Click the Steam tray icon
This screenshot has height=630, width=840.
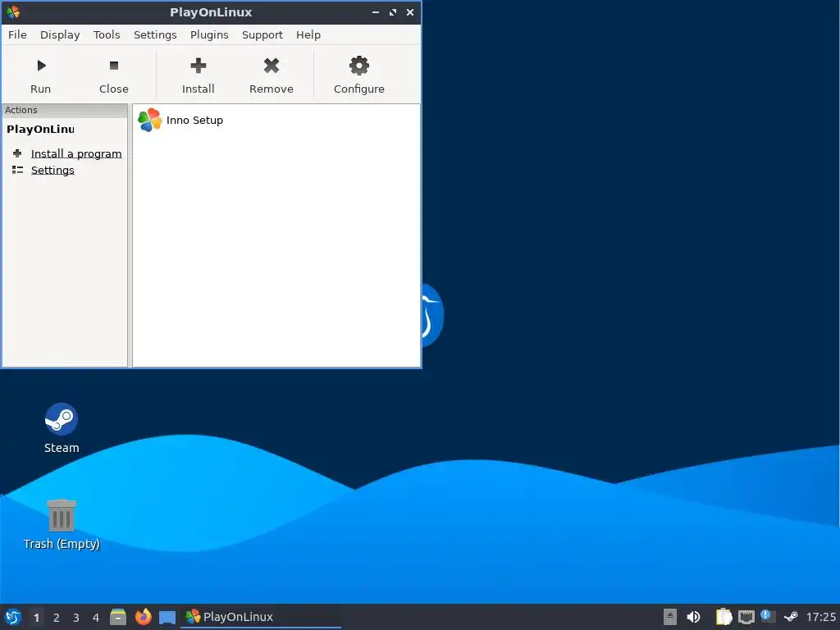(x=791, y=617)
